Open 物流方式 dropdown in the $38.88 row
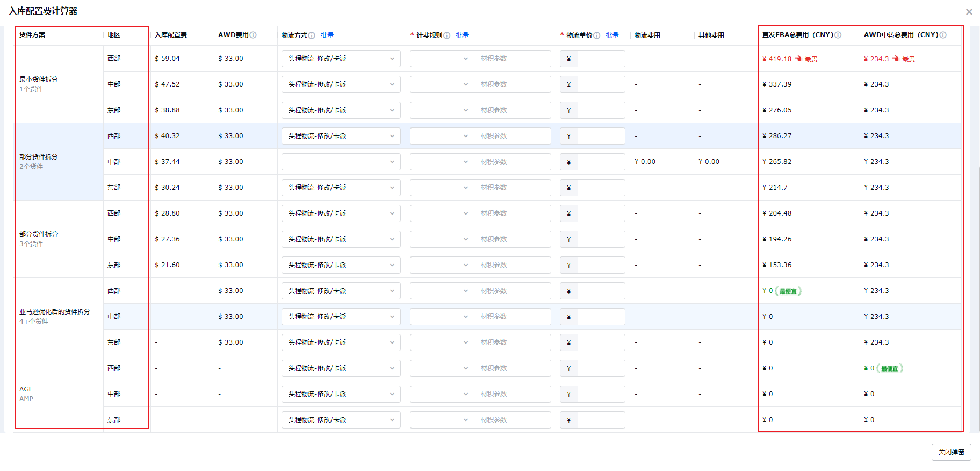Viewport: 980px width, 471px height. coord(341,110)
